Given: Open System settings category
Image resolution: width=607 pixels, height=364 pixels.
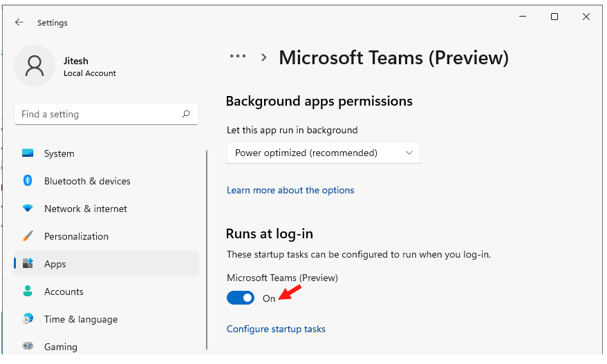Looking at the screenshot, I should (59, 153).
